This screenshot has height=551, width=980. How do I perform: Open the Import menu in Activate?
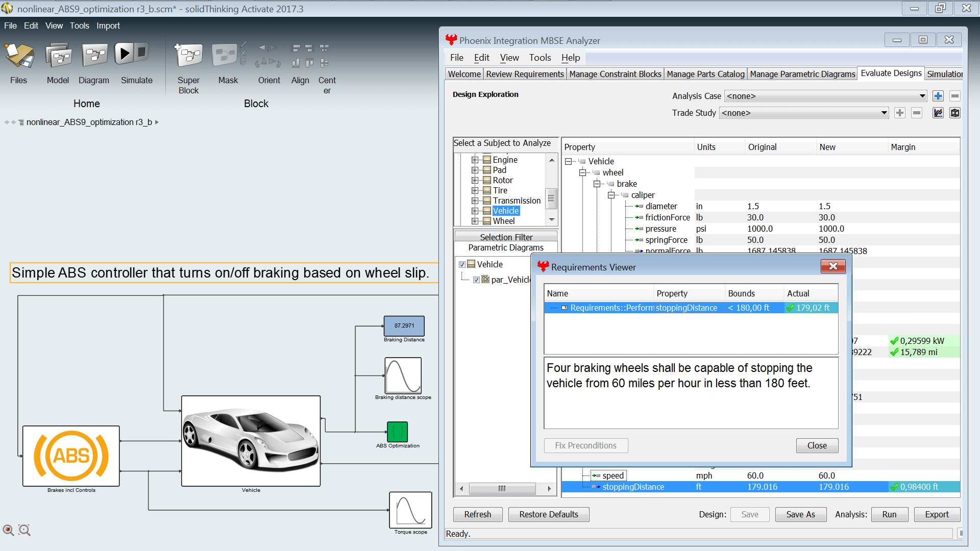[108, 26]
